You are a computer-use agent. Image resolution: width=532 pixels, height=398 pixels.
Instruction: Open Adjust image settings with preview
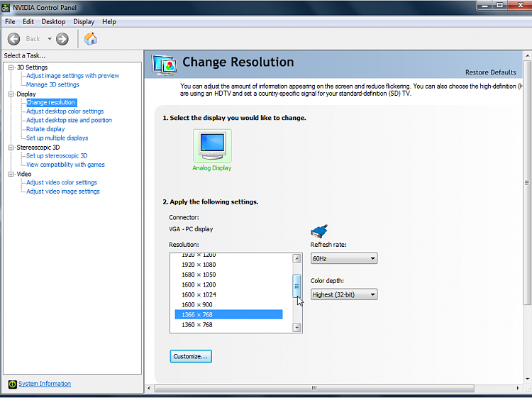72,76
